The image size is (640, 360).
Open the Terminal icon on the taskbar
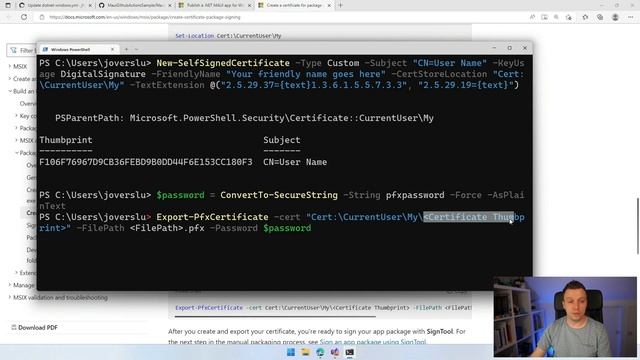coord(349,352)
